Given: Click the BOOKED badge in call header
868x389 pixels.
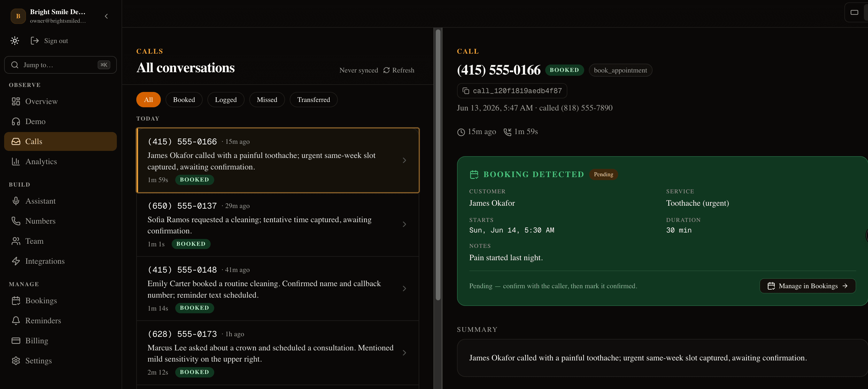Looking at the screenshot, I should point(564,70).
